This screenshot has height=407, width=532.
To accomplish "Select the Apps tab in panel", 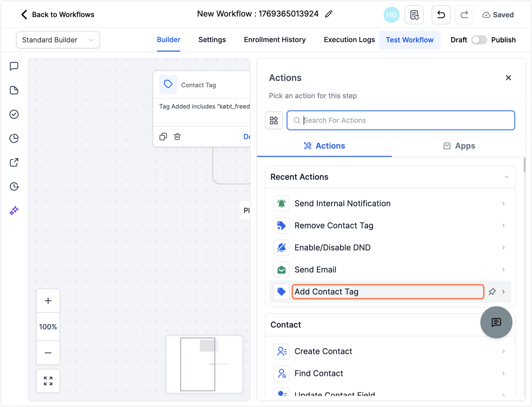I will tap(459, 146).
